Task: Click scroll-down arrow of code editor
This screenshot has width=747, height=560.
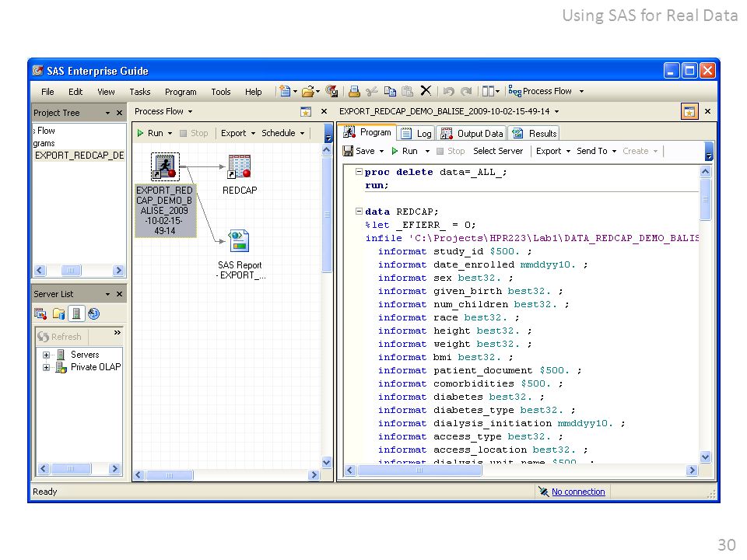Action: coord(706,457)
